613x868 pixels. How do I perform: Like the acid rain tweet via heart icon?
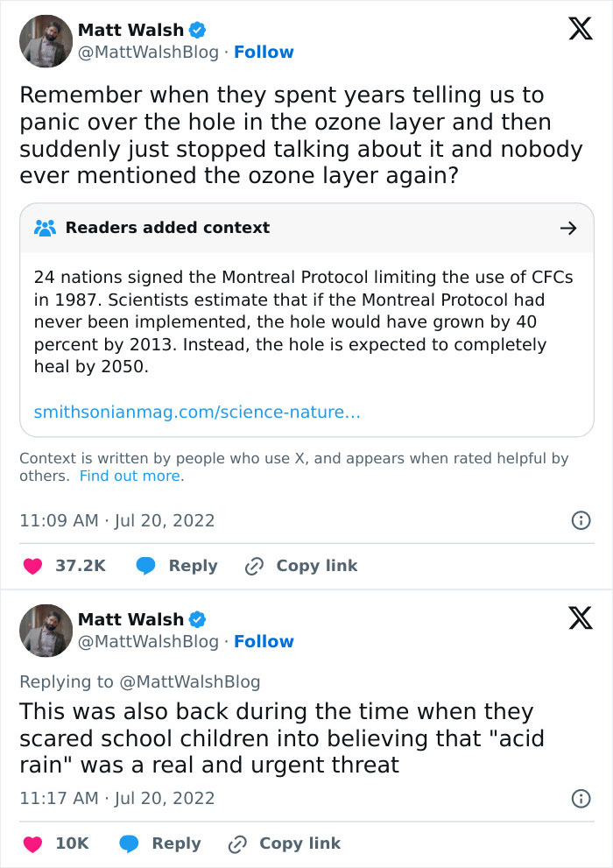(x=32, y=843)
